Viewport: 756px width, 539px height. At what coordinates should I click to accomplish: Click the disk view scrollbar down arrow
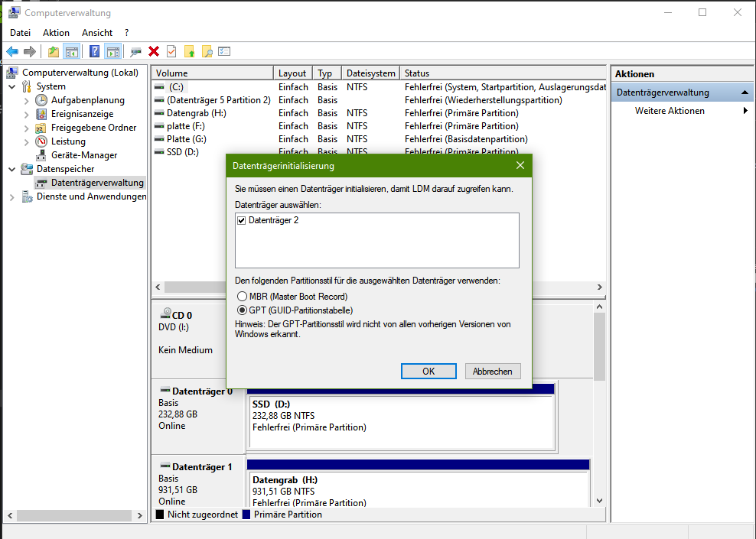point(599,501)
